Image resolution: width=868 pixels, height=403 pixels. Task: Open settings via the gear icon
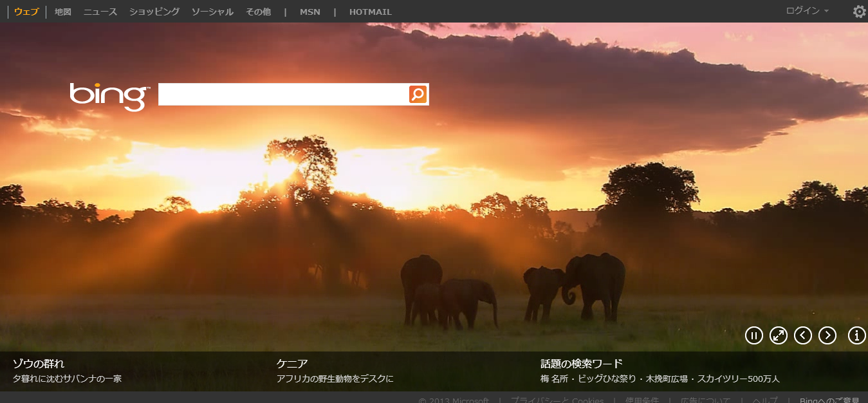point(859,12)
